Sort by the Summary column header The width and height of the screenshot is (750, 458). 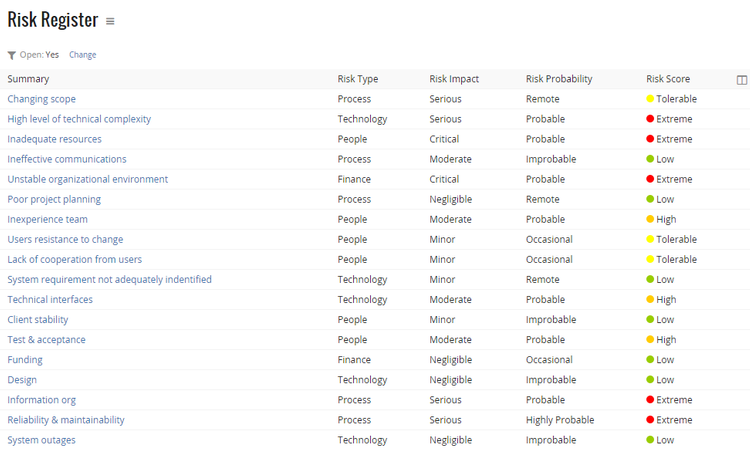click(28, 79)
